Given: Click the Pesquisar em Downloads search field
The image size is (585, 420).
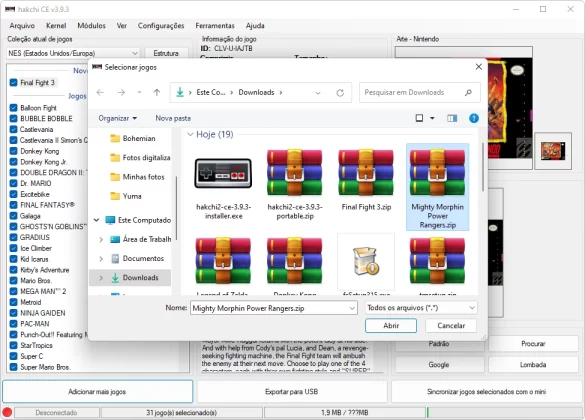Looking at the screenshot, I should coord(419,93).
